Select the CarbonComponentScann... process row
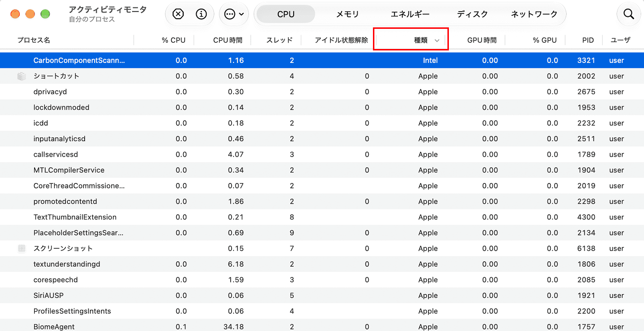The width and height of the screenshot is (644, 331). (x=322, y=61)
